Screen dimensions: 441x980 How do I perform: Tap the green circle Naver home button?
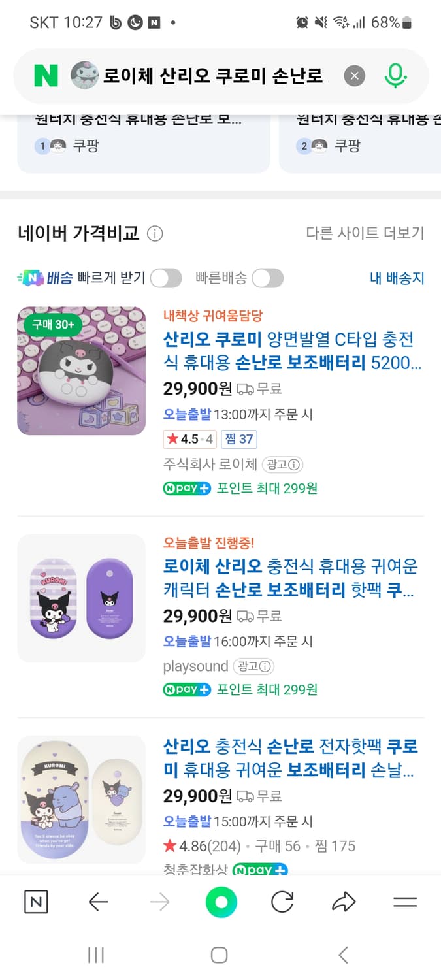pyautogui.click(x=221, y=902)
